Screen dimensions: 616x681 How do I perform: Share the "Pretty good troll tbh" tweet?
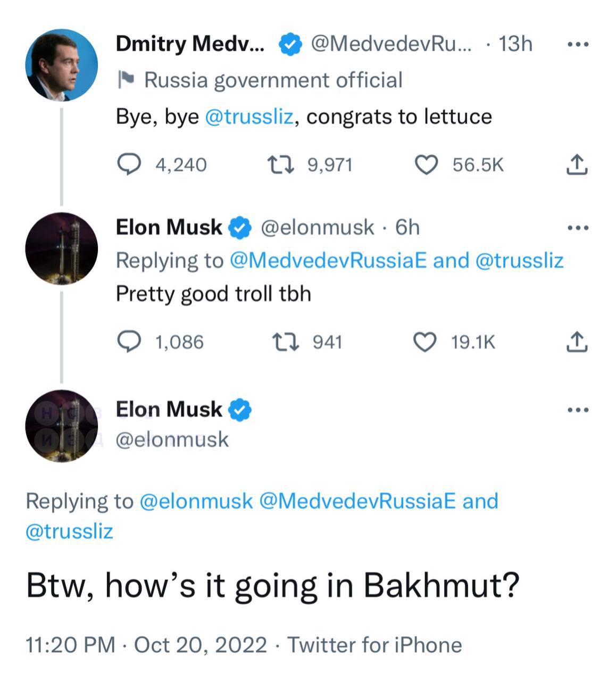[x=577, y=342]
